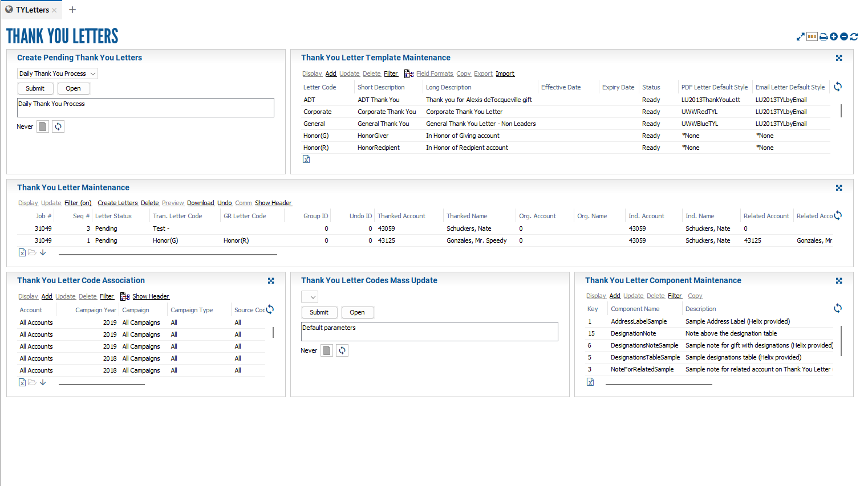The width and height of the screenshot is (868, 486).
Task: Maximize the Thank You Letter Maintenance panel
Action: coord(839,188)
